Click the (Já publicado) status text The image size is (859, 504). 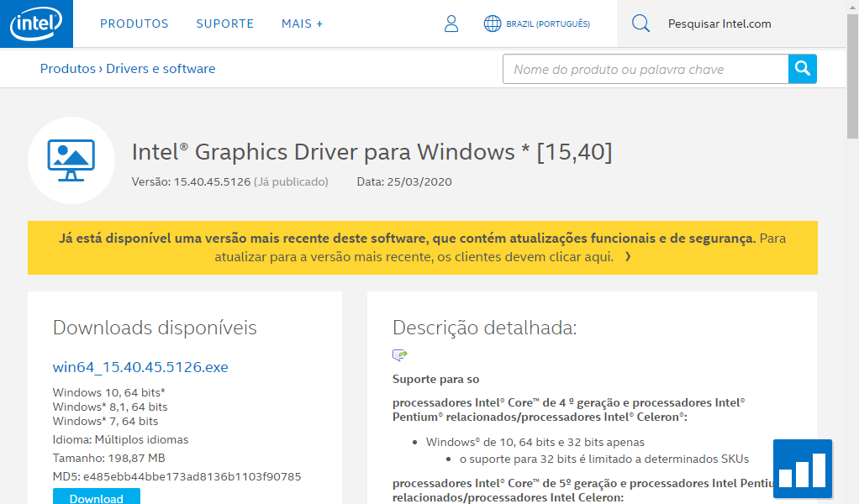pos(291,181)
